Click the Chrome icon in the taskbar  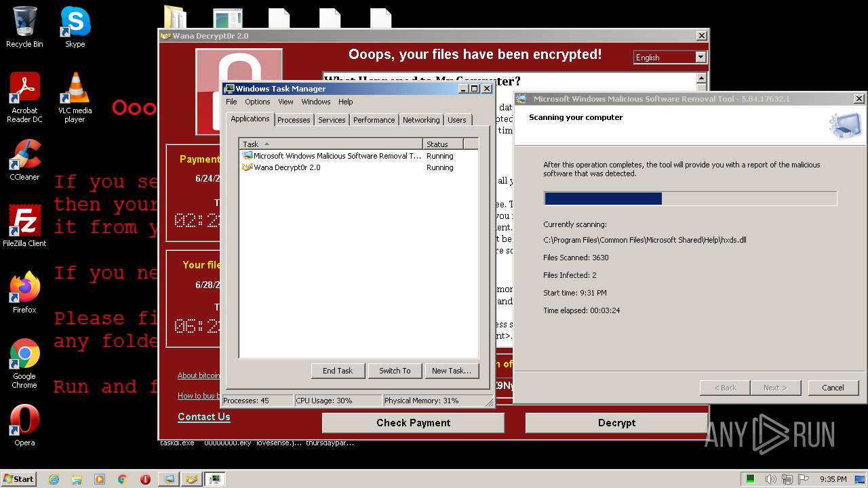[123, 479]
